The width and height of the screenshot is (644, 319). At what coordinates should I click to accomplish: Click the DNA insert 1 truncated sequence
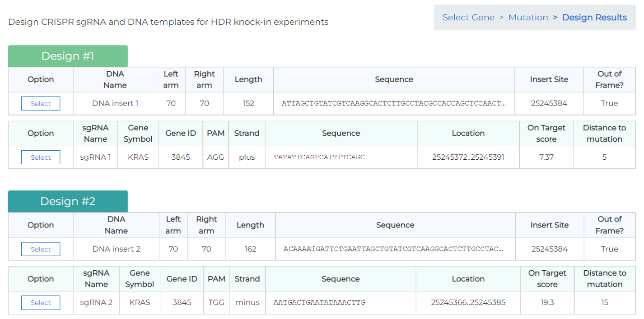(394, 103)
